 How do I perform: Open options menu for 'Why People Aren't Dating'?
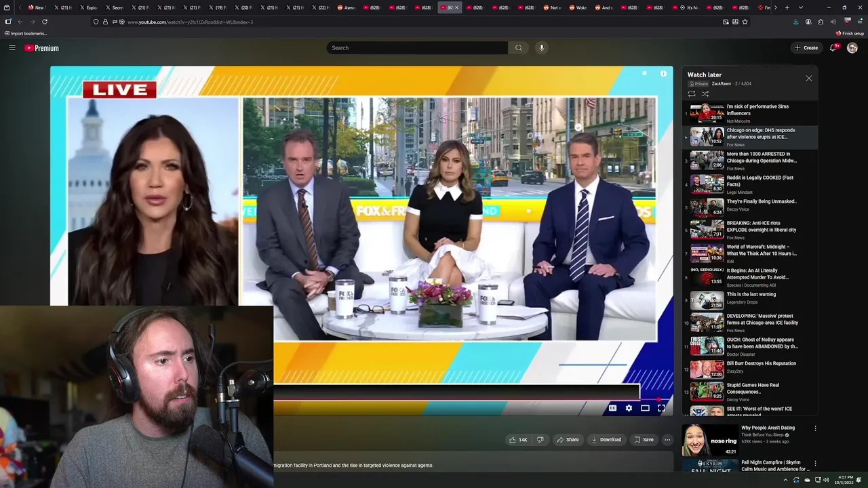pos(815,428)
